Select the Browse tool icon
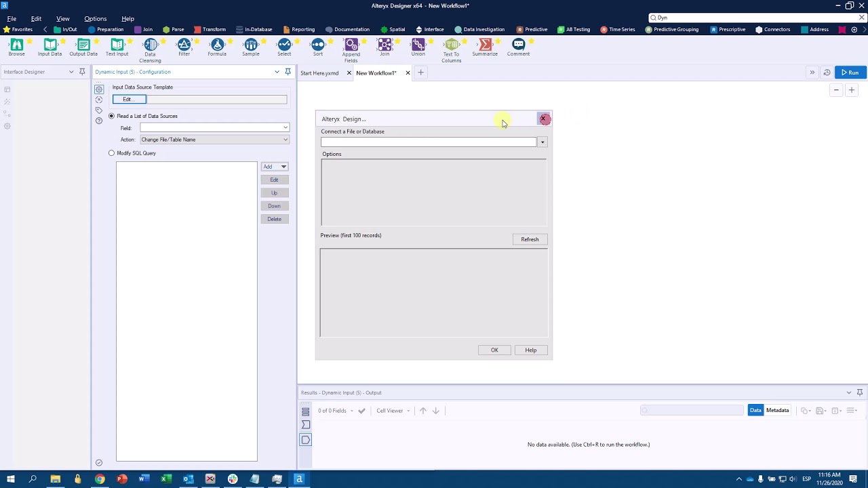The height and width of the screenshot is (488, 868). click(16, 45)
